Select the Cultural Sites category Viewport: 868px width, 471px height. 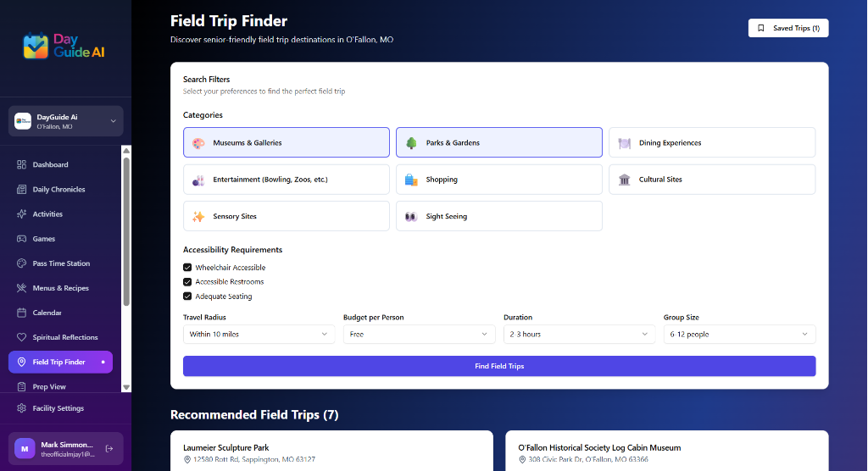coord(712,180)
